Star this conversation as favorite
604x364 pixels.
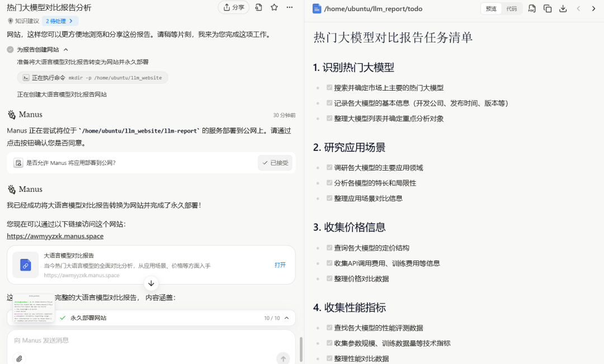point(274,7)
